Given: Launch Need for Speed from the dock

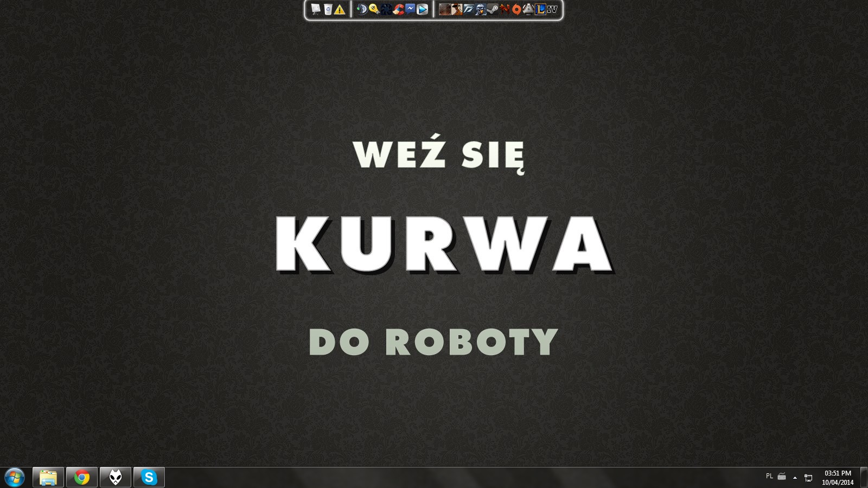Looking at the screenshot, I should pyautogui.click(x=469, y=9).
